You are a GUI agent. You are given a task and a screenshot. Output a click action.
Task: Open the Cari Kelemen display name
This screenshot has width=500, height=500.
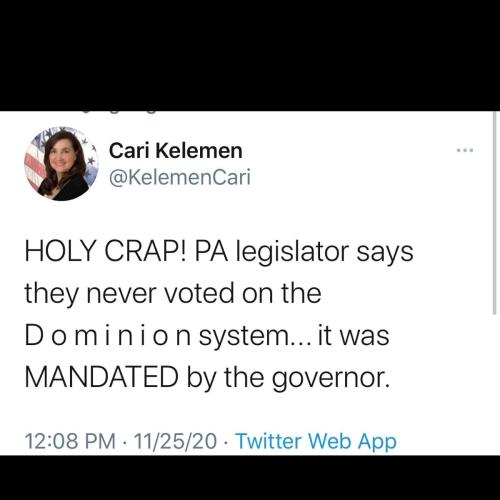(175, 151)
